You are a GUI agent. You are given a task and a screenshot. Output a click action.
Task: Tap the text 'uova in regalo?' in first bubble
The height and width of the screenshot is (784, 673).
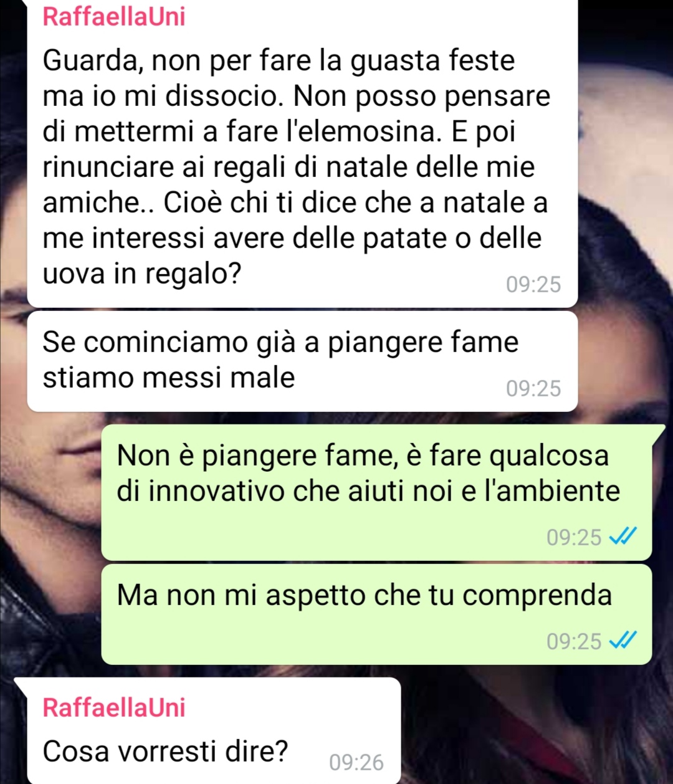[142, 274]
